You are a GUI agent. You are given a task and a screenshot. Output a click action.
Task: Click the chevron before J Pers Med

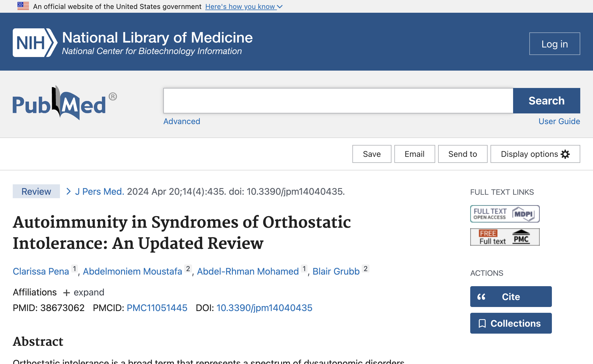68,191
